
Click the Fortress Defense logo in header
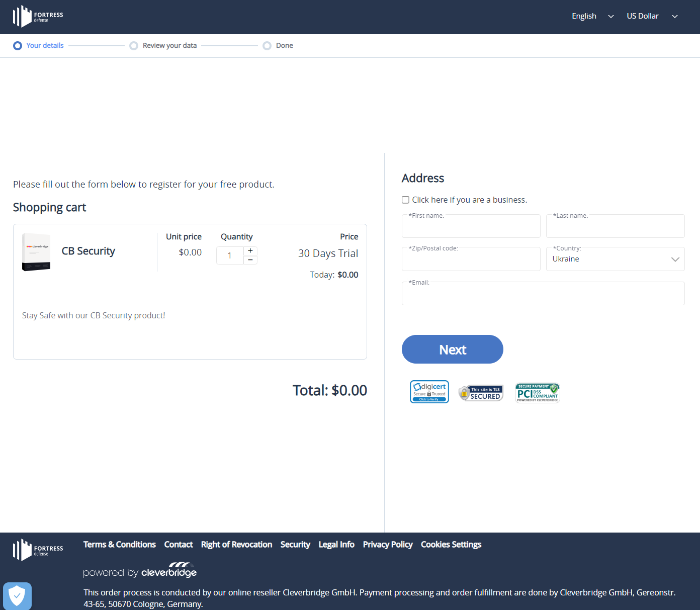[x=38, y=17]
